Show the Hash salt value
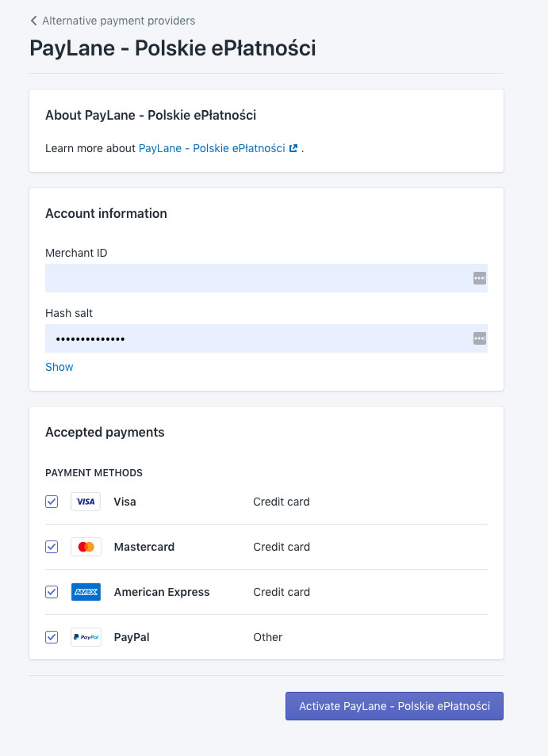Image resolution: width=548 pixels, height=756 pixels. tap(59, 367)
